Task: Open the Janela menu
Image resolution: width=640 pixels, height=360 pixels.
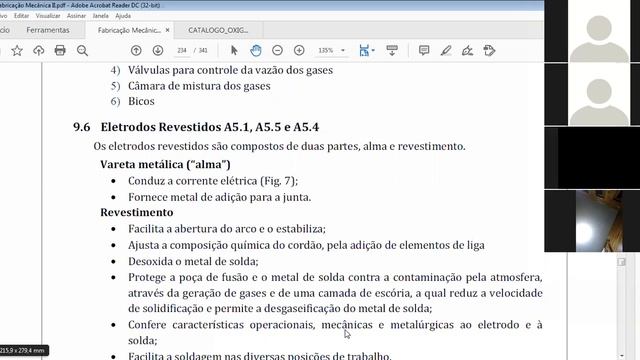Action: point(100,16)
